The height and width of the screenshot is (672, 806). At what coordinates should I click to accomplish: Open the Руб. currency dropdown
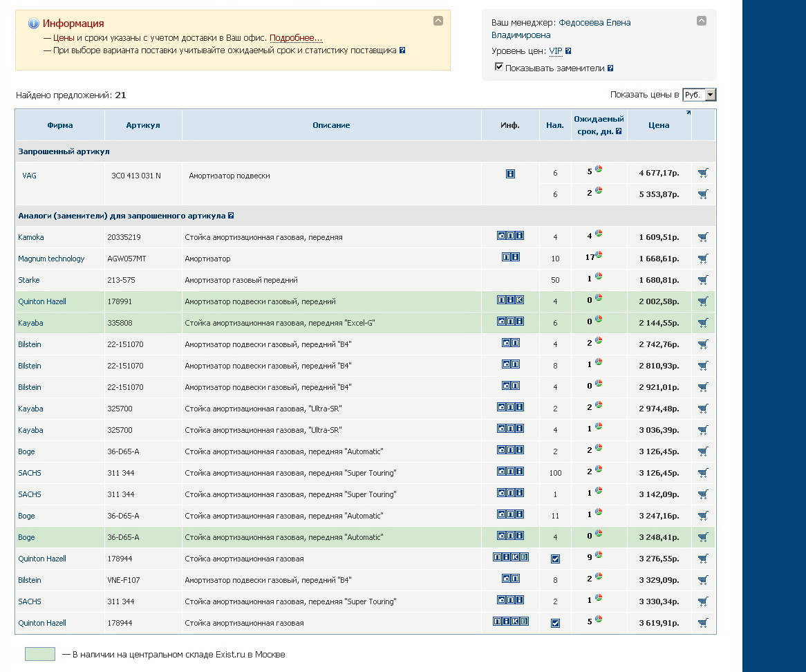pos(699,95)
